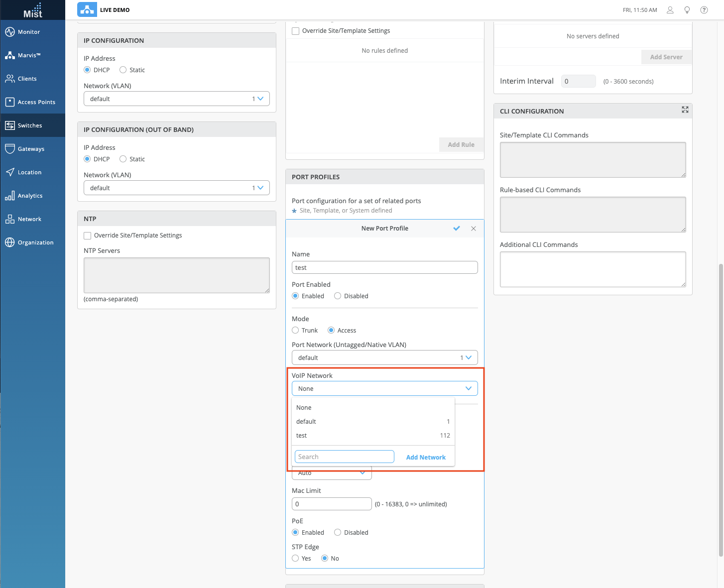724x588 pixels.
Task: Open the Gateways sidebar icon
Action: click(10, 149)
